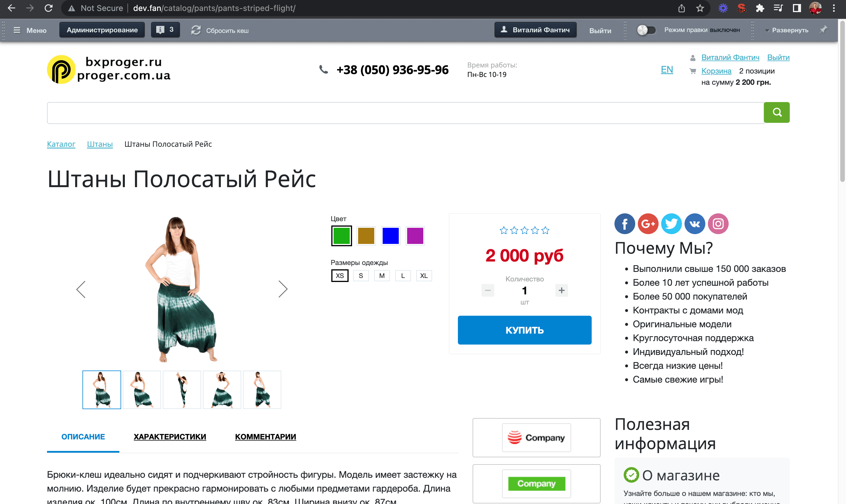Open the Меню hamburger menu
The width and height of the screenshot is (846, 504).
coord(30,30)
